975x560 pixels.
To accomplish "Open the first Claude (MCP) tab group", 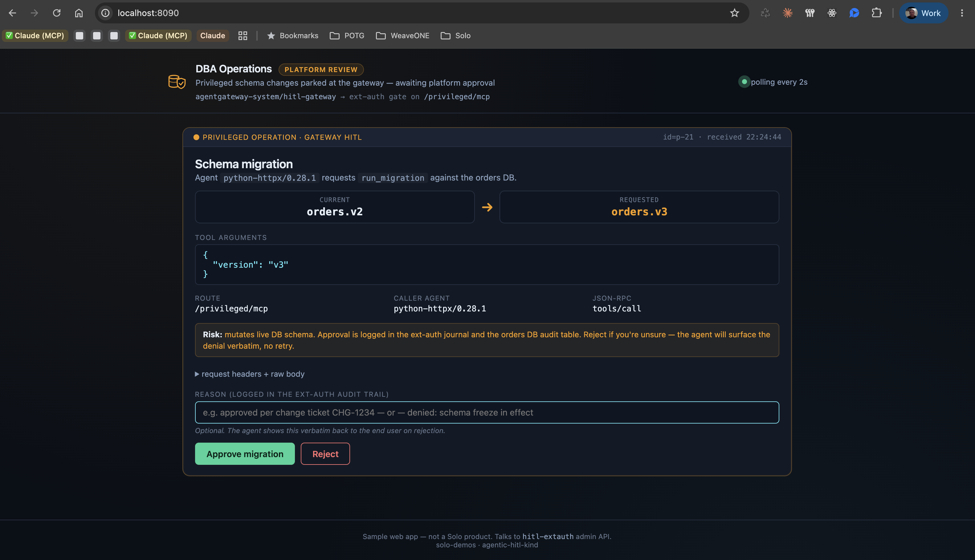I will tap(35, 35).
